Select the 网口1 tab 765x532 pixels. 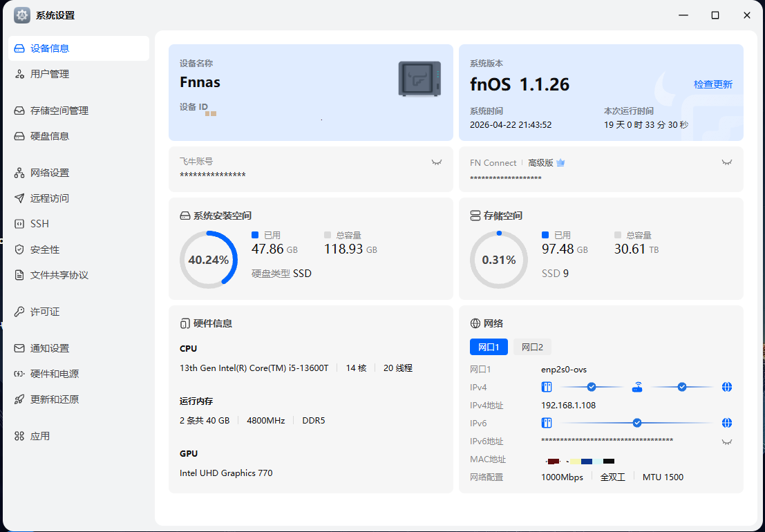[x=489, y=347]
